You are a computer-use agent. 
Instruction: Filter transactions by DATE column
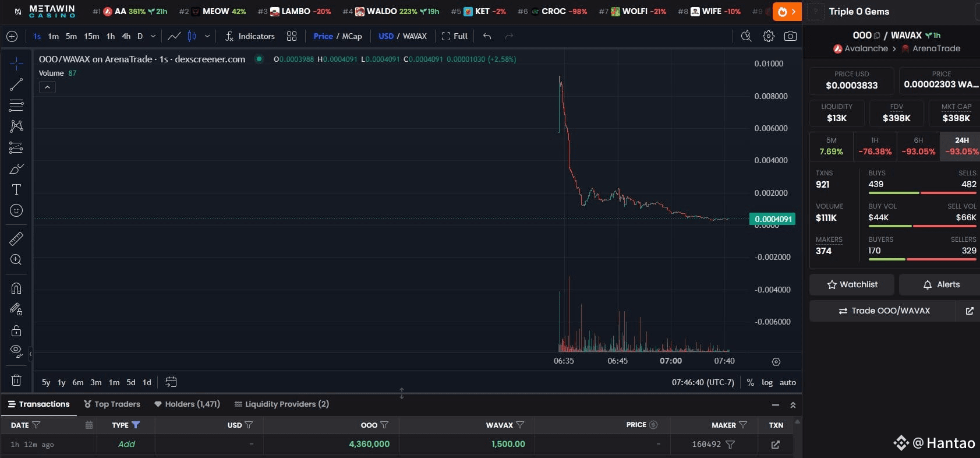(36, 425)
